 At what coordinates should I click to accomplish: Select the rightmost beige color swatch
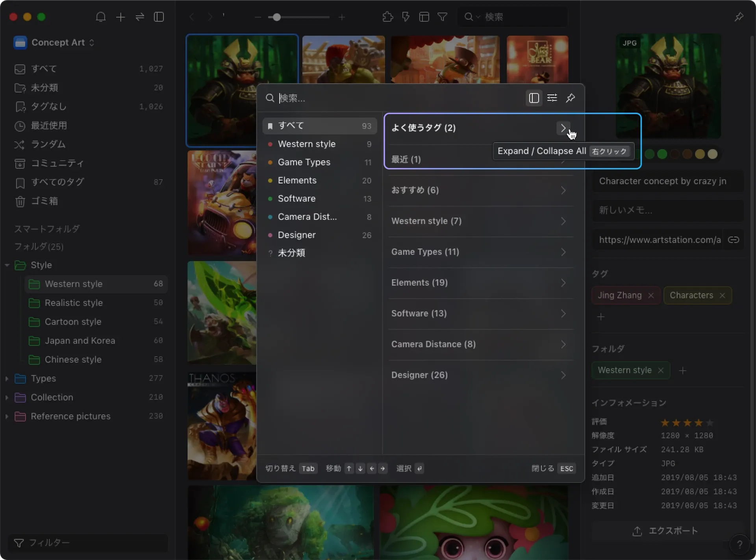(x=712, y=154)
